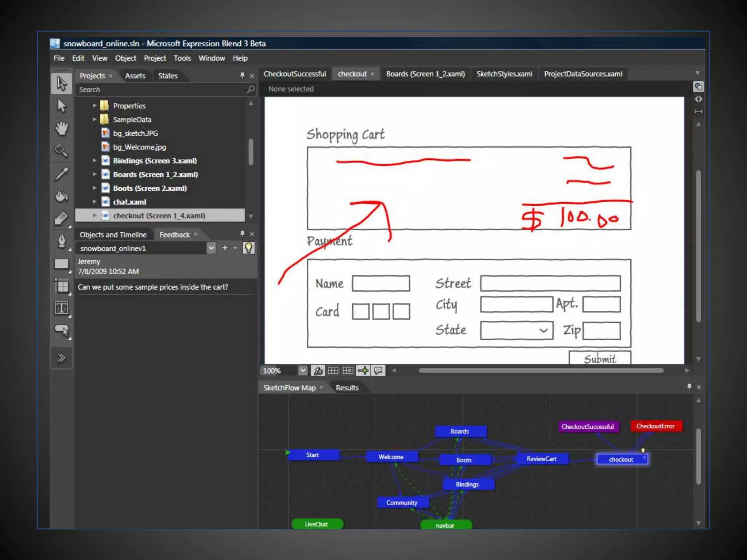747x560 pixels.
Task: Click the Projects panel Search field
Action: pyautogui.click(x=160, y=90)
